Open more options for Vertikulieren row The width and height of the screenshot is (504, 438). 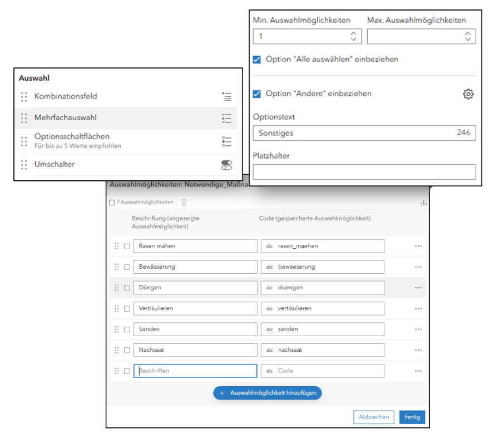(x=418, y=308)
